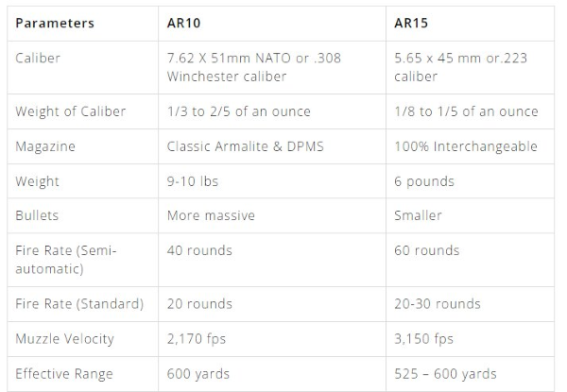Screen dimensions: 567x392
Task: Select the "60 rounds" fire rate cell
Action: (x=426, y=250)
